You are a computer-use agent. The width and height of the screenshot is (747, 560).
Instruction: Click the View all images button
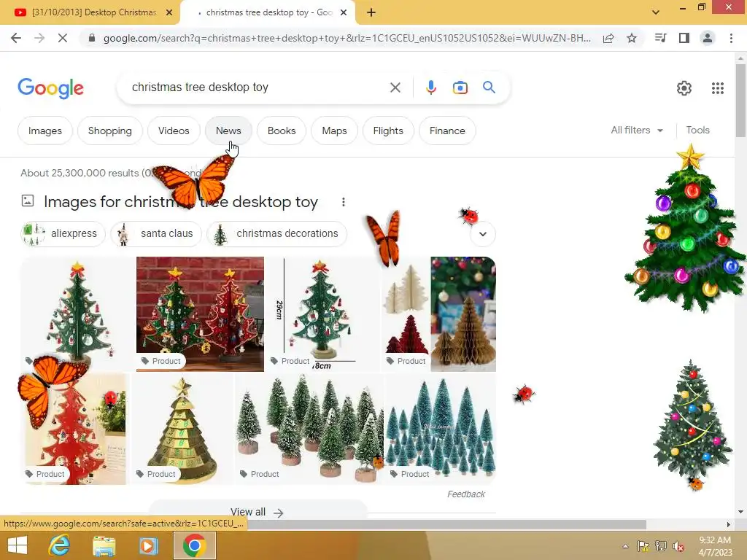(258, 512)
